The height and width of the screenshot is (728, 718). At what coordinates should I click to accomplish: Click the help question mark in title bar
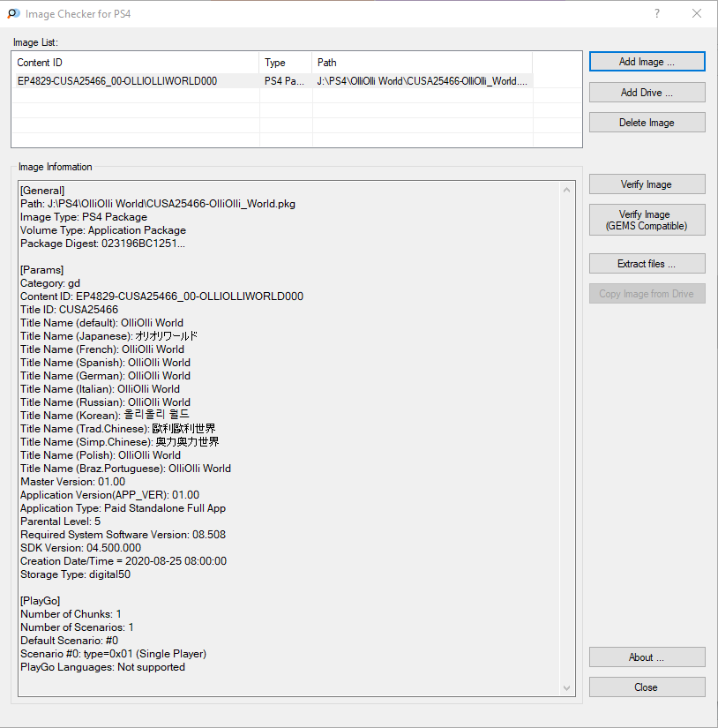pos(657,13)
